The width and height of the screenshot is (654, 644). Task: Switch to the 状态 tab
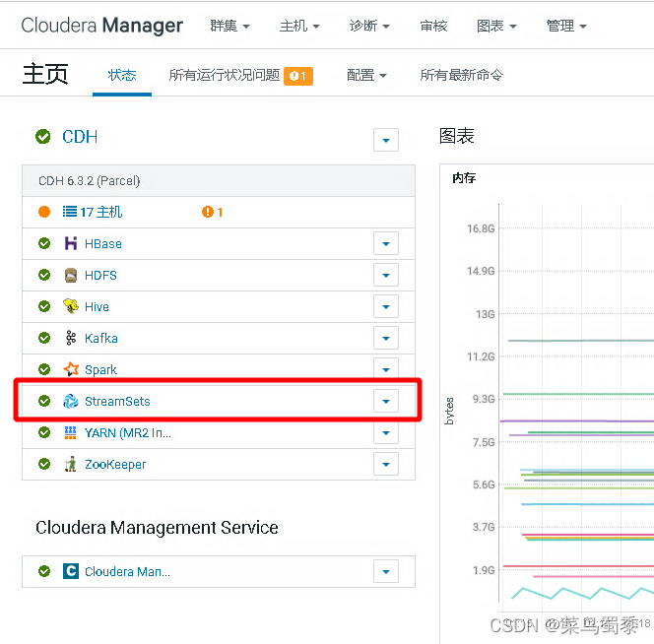tap(122, 75)
